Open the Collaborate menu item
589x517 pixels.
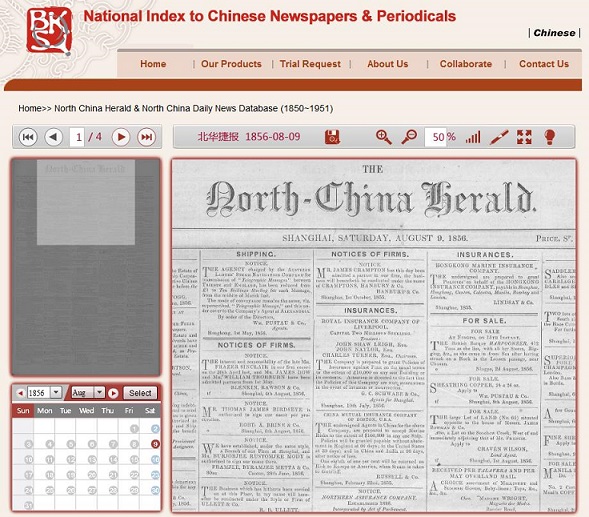point(466,64)
